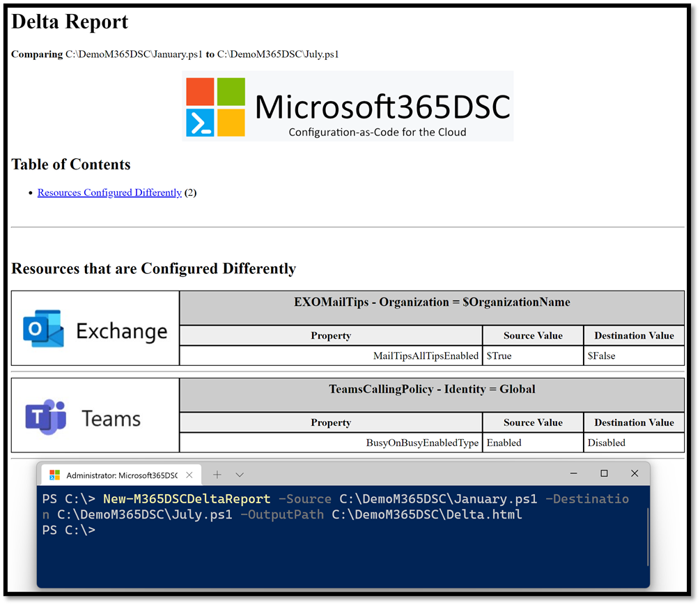
Task: Open a new terminal tab
Action: point(217,475)
